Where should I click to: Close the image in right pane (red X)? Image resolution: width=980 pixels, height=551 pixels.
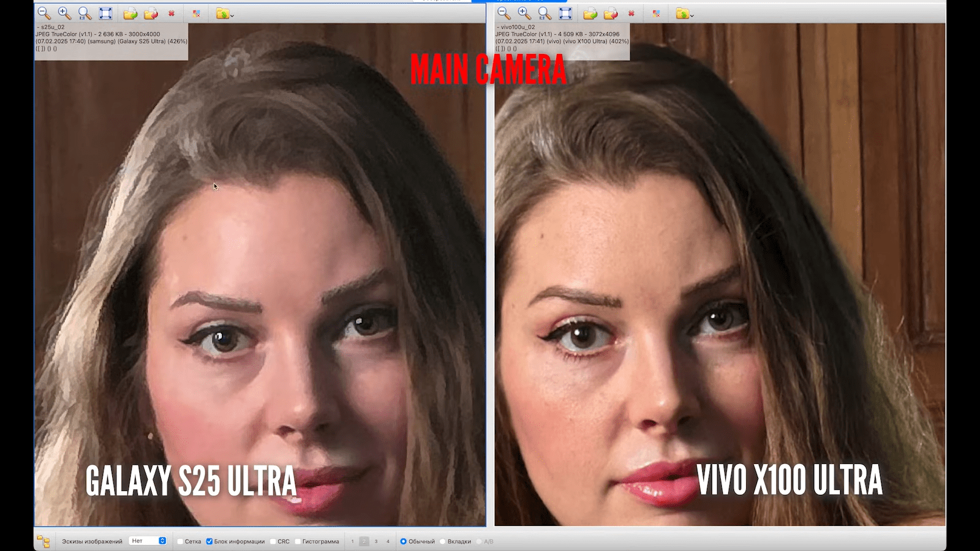point(631,13)
